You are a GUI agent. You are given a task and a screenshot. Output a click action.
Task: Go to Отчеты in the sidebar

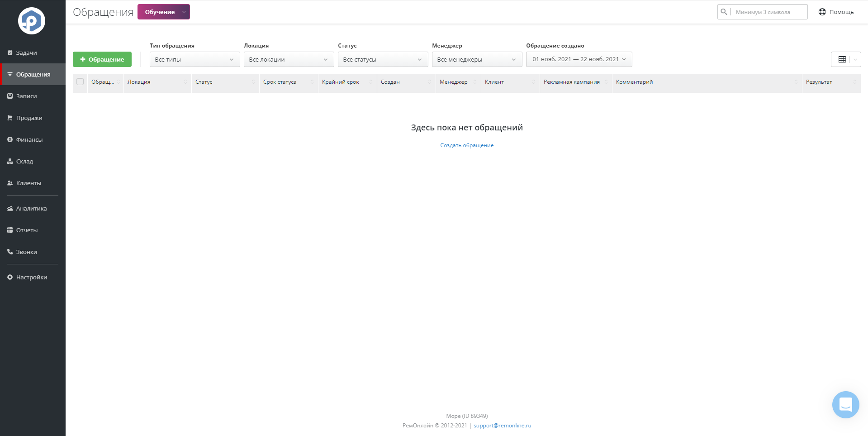pos(33,230)
